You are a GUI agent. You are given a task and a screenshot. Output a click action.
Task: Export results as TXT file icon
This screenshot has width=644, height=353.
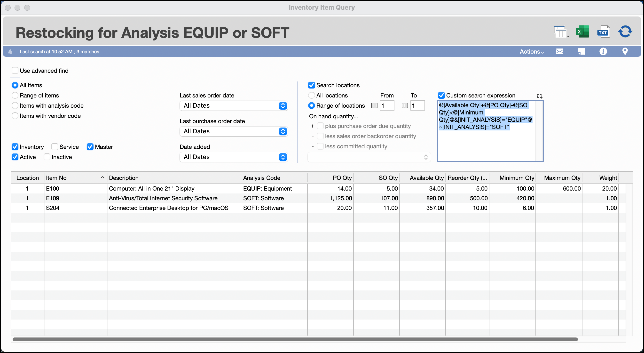point(603,32)
